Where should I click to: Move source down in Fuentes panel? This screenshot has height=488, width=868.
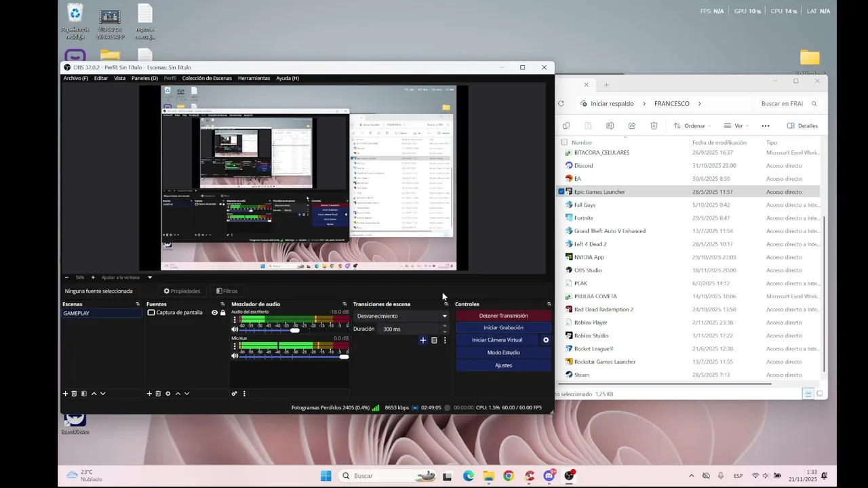point(186,394)
